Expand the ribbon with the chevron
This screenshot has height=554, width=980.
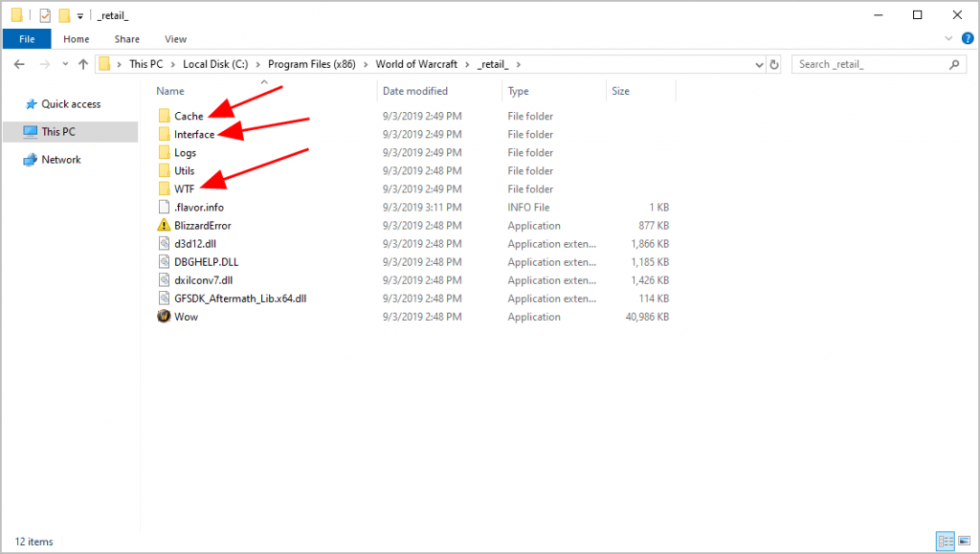click(x=948, y=38)
